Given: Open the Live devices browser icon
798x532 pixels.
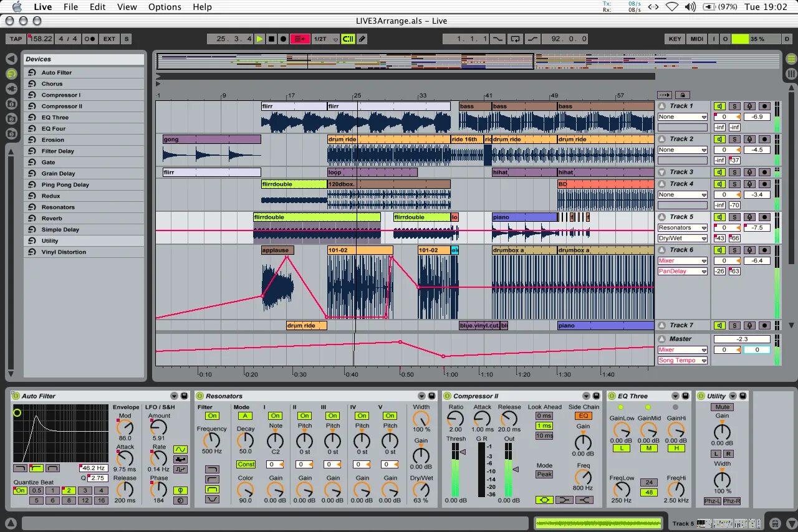Looking at the screenshot, I should click(11, 74).
